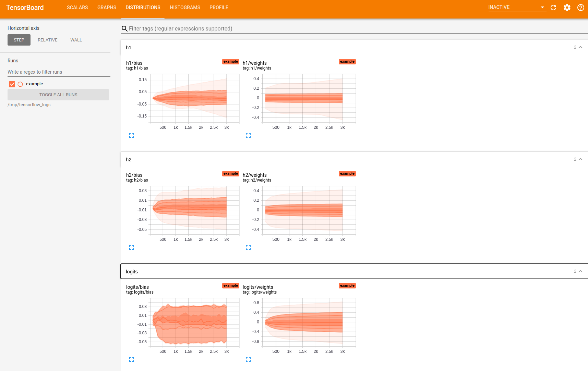Viewport: 588px width, 371px height.
Task: Uncheck the example run checkbox
Action: pyautogui.click(x=12, y=84)
